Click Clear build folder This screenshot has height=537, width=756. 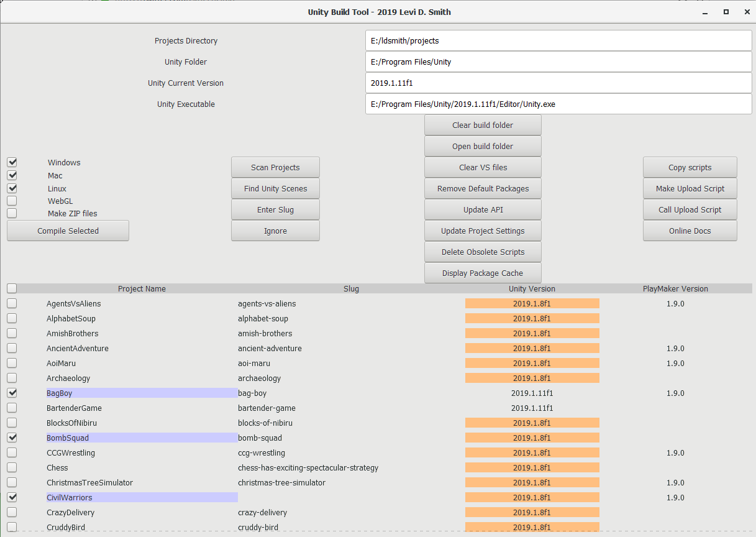click(x=482, y=124)
